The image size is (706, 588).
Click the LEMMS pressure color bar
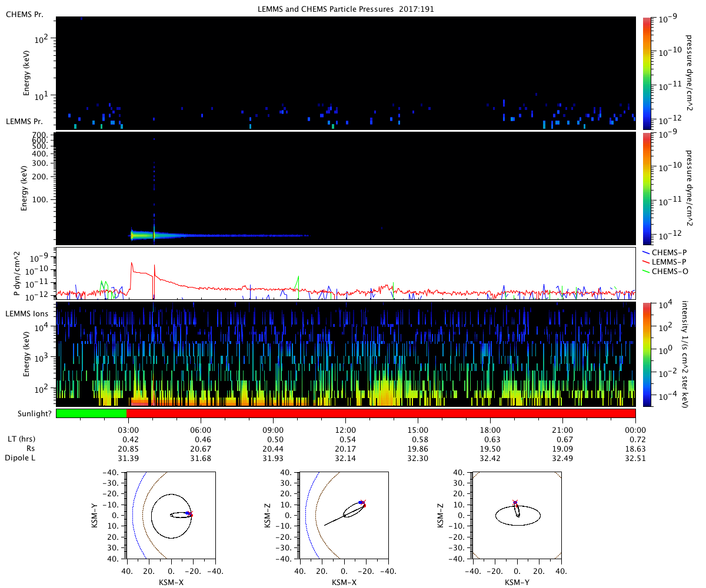click(x=648, y=188)
